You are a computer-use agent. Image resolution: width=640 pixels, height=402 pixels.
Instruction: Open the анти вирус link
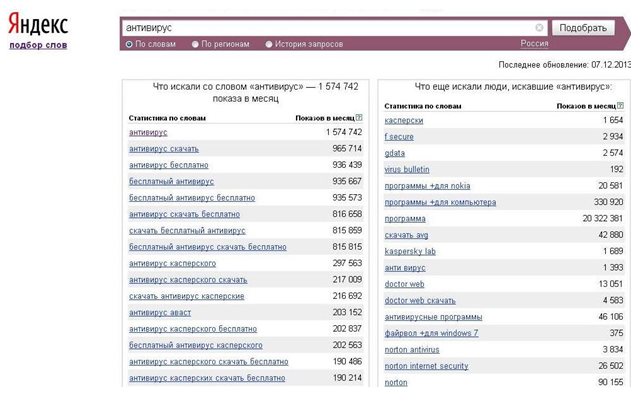coord(405,268)
